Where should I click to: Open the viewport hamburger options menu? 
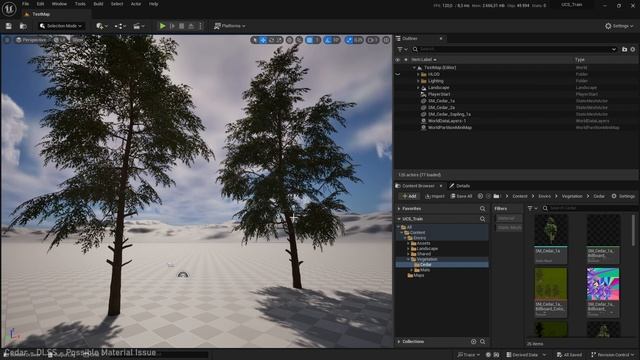7,40
